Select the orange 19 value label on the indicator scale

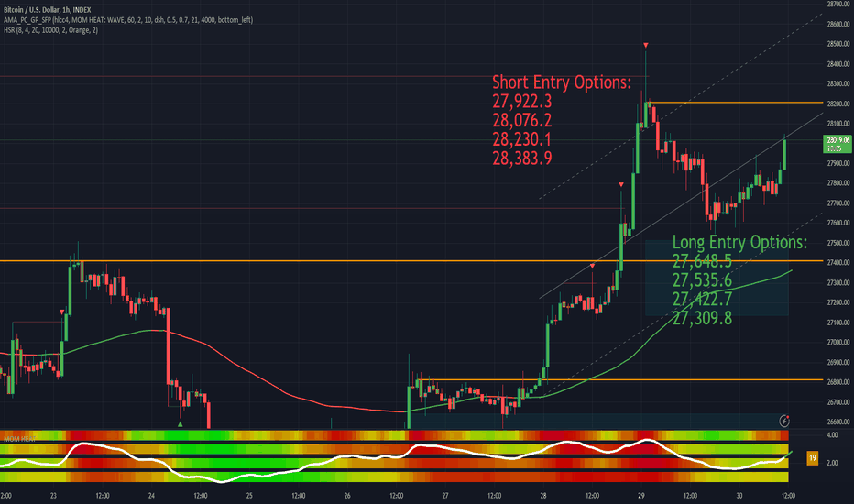click(x=812, y=457)
